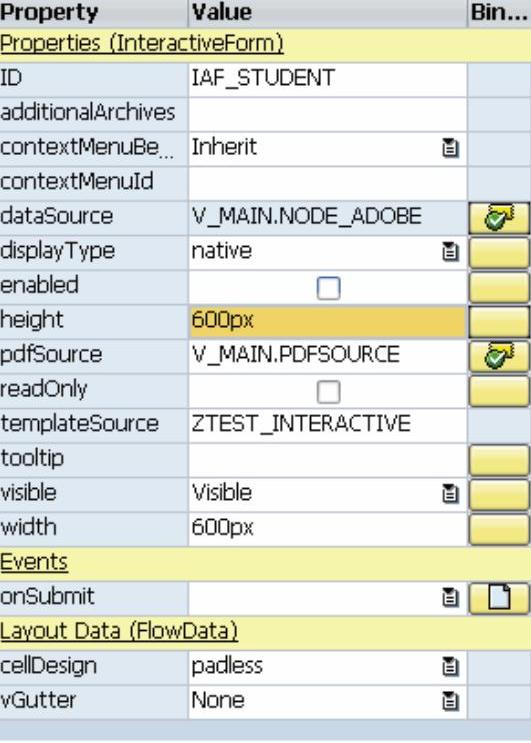Open onSubmit action dropdown list
The image size is (531, 743).
450,598
